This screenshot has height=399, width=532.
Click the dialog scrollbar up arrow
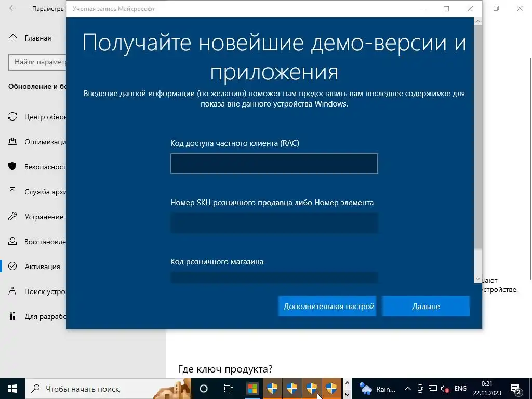[478, 21]
